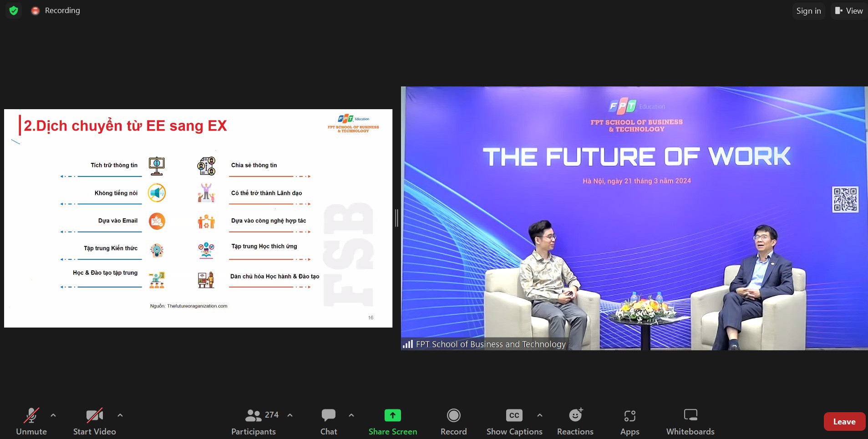Click the QR code in the video
The height and width of the screenshot is (439, 868).
tap(845, 199)
